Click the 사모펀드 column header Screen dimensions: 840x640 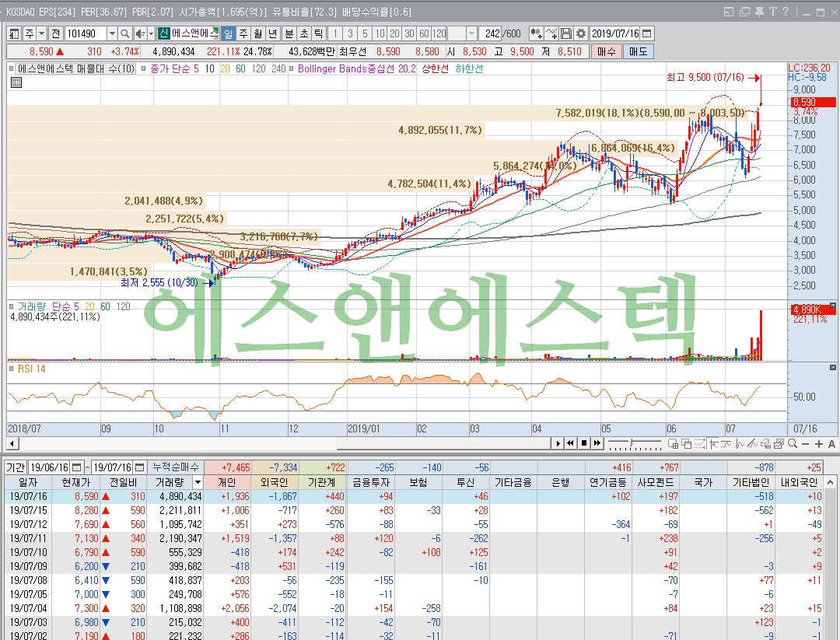(x=656, y=483)
